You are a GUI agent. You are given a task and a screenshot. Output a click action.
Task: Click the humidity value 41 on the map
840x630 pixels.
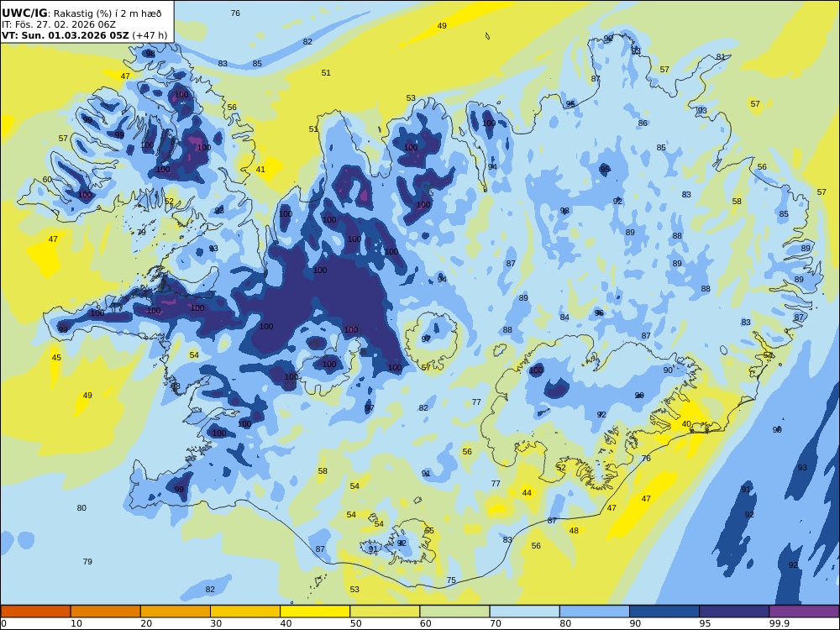pyautogui.click(x=260, y=170)
